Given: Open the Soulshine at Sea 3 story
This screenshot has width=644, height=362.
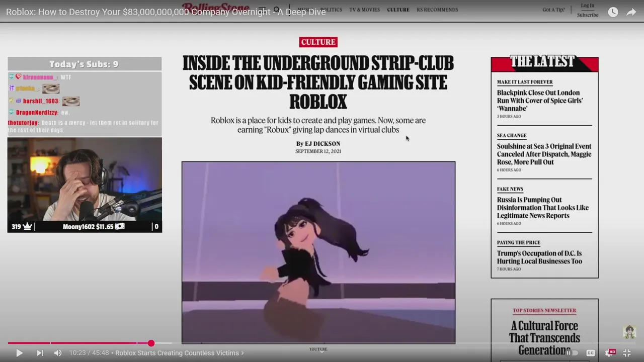Looking at the screenshot, I should tap(544, 154).
